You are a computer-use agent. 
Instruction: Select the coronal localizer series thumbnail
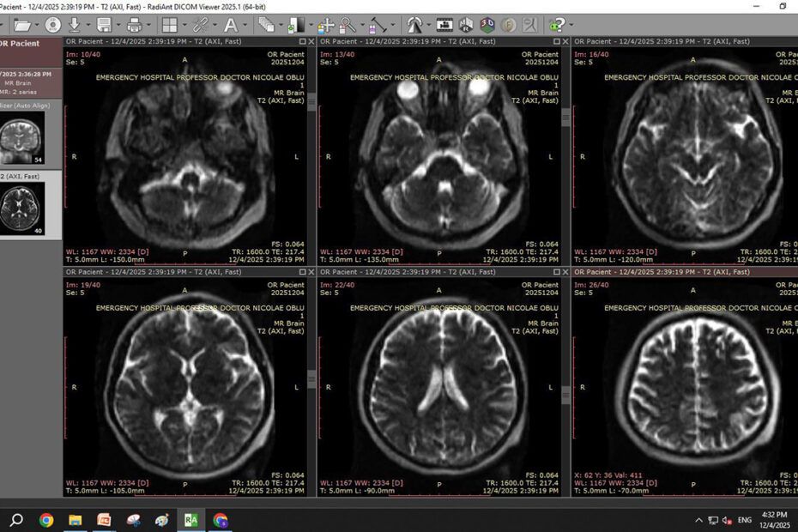[21, 140]
